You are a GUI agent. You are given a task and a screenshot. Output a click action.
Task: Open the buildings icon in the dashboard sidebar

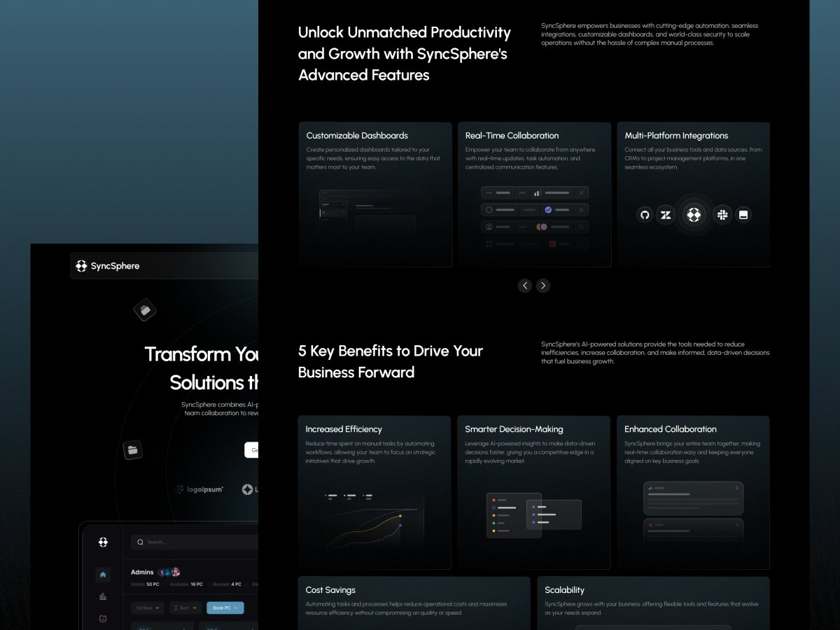[103, 597]
